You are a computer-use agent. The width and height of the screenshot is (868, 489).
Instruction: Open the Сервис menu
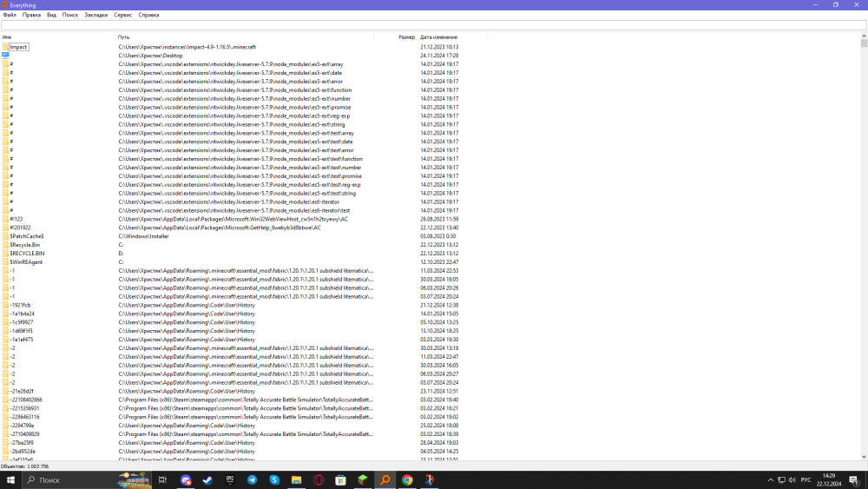pyautogui.click(x=123, y=15)
